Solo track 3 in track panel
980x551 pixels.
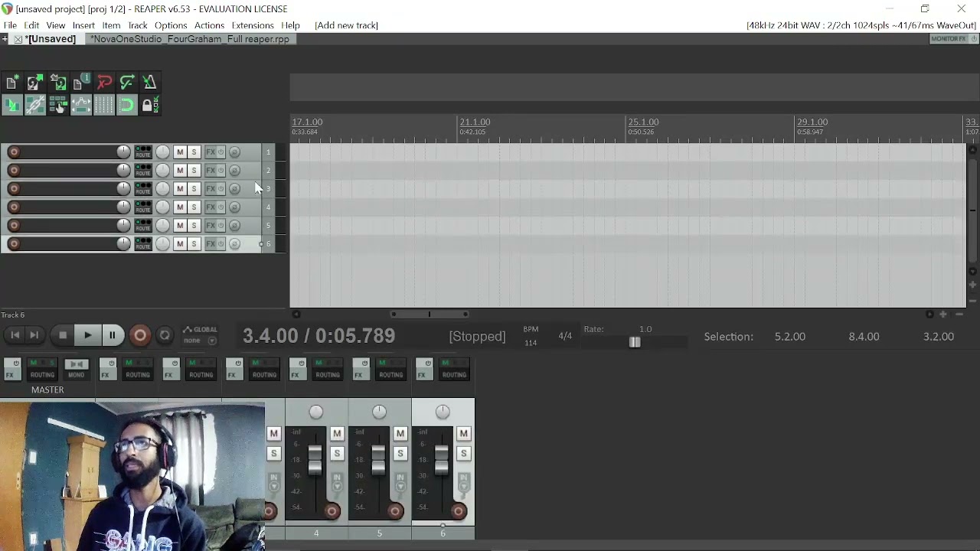click(x=194, y=188)
